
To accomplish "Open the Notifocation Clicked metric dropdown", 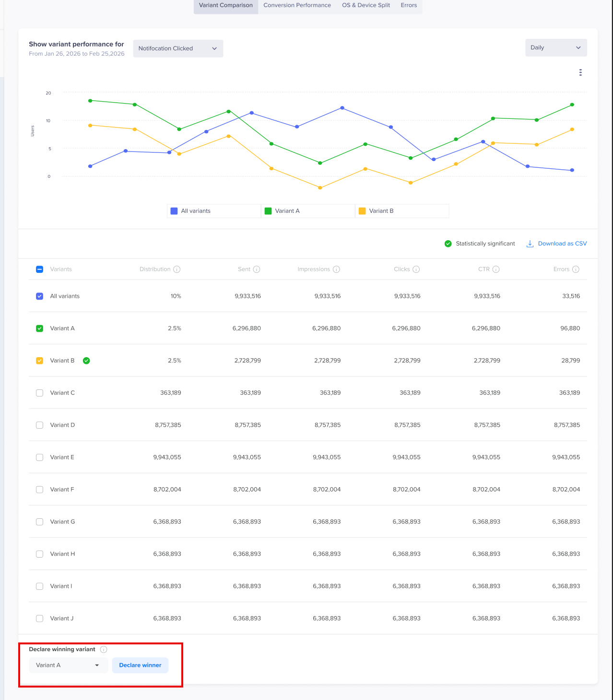I will (x=178, y=48).
